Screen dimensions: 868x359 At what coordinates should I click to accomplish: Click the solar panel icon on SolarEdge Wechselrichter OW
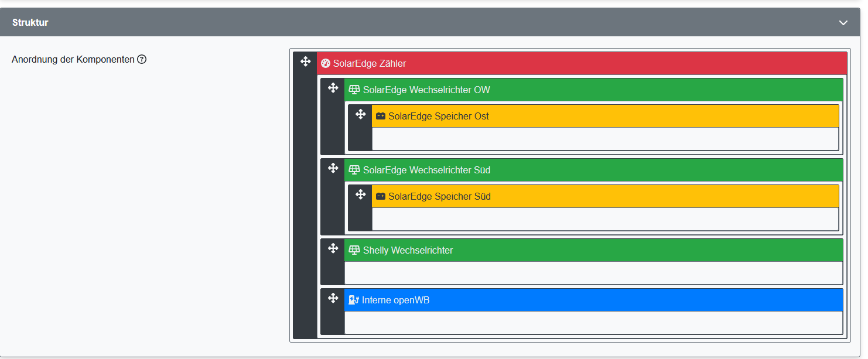point(354,89)
